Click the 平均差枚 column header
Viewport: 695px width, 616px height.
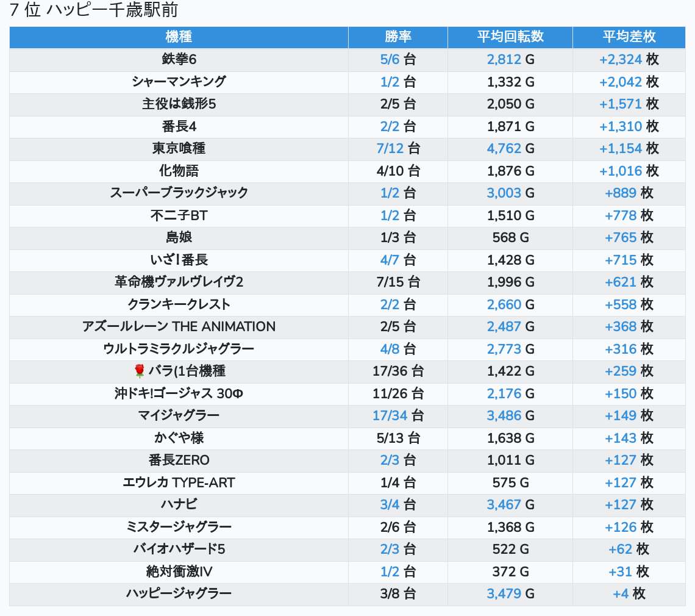click(x=629, y=37)
